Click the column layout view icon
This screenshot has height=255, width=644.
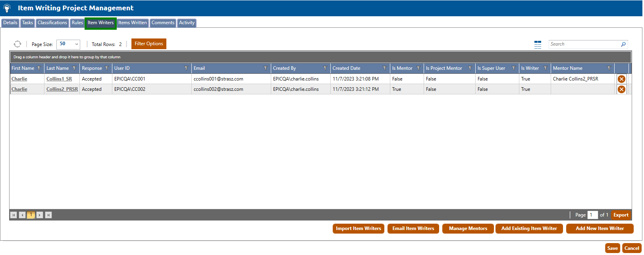(538, 44)
